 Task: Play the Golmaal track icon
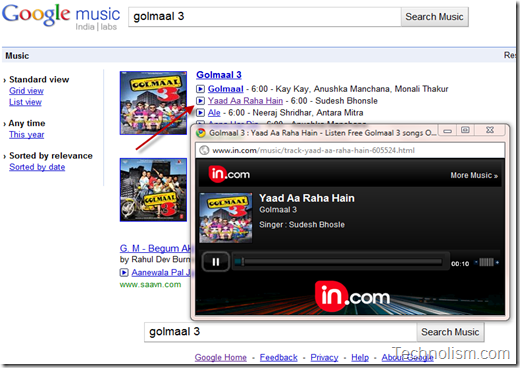tap(200, 89)
